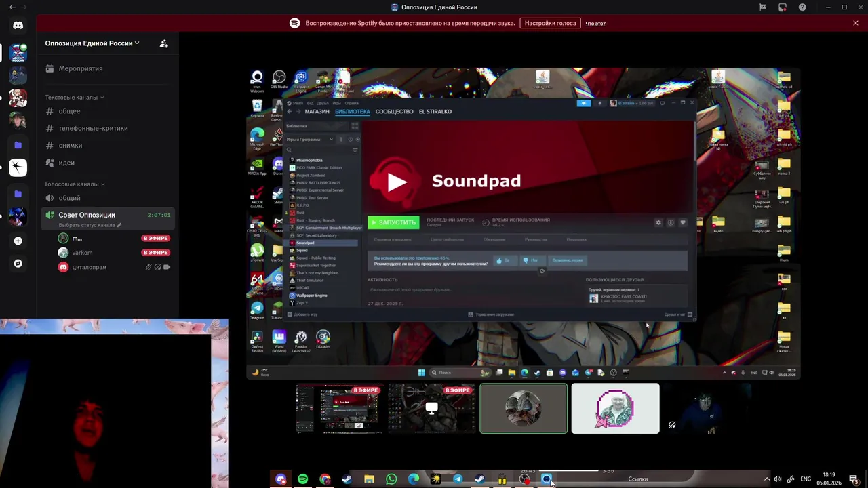Expand hidden system tray icons chevron
The image size is (868, 488).
[x=767, y=479]
